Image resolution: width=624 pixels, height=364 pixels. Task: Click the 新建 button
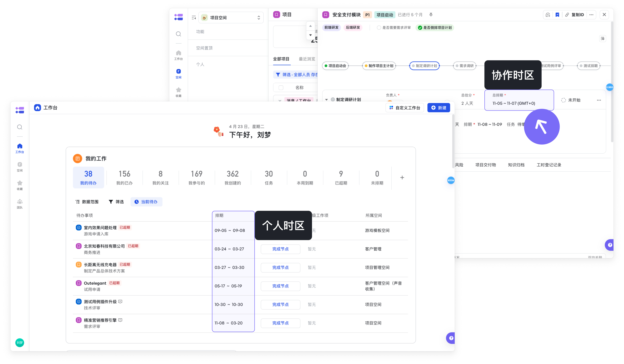(x=439, y=108)
